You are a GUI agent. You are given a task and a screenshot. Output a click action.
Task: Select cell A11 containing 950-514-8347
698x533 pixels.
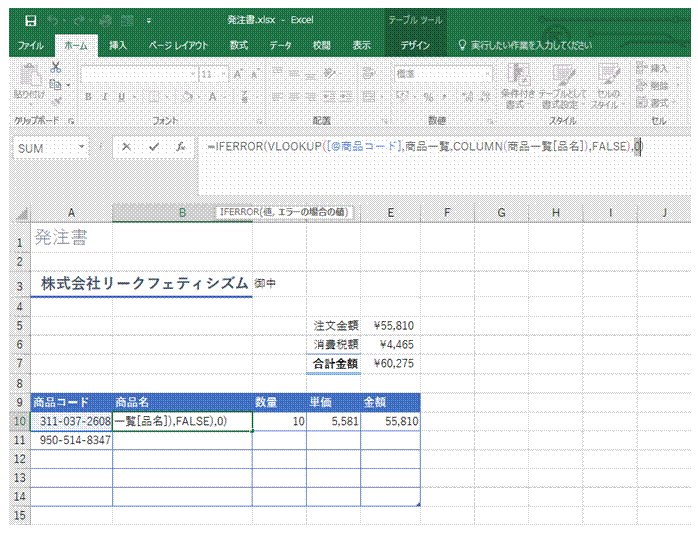pos(72,440)
